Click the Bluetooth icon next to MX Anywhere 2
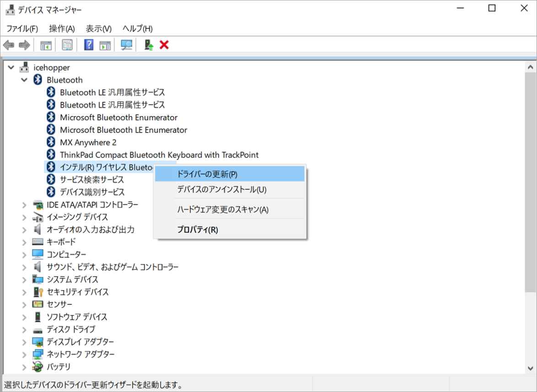 pyautogui.click(x=51, y=142)
